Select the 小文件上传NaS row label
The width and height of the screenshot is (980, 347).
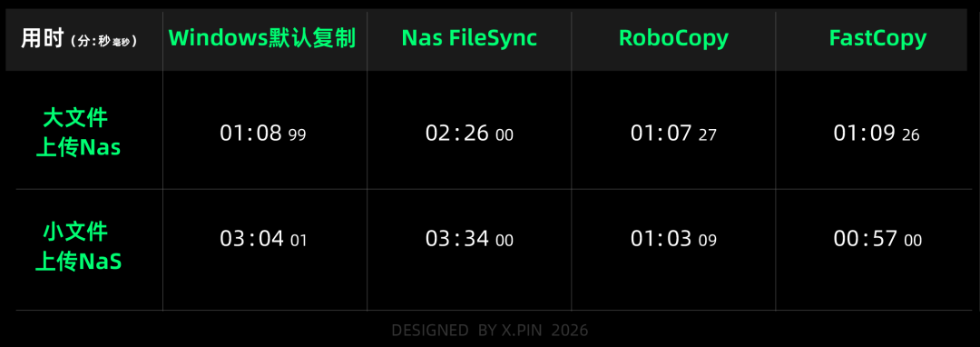(79, 247)
